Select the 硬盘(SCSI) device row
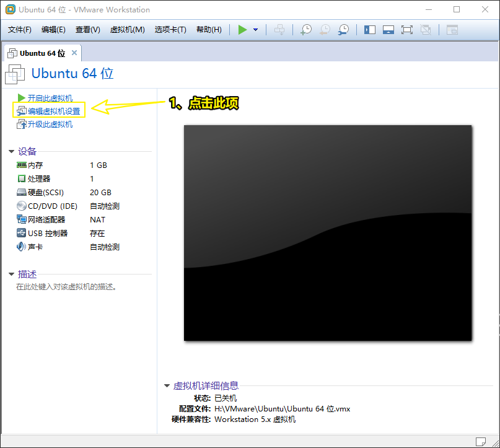This screenshot has width=500, height=448. click(46, 193)
